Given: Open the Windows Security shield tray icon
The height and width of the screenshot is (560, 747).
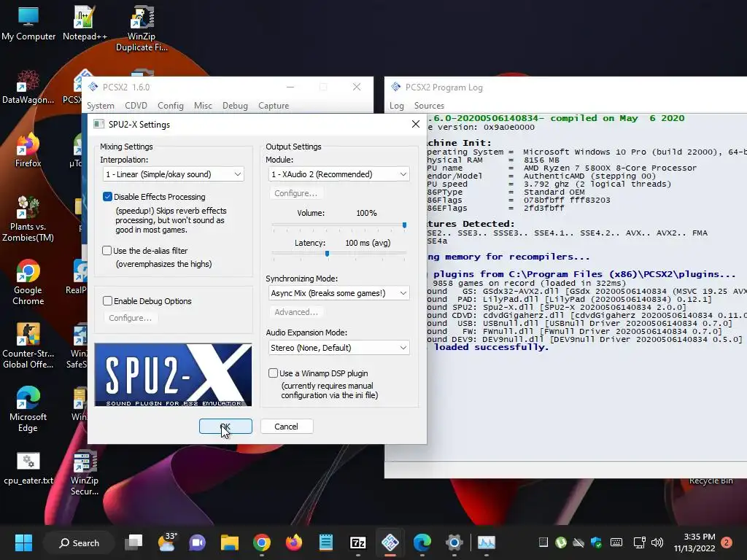Looking at the screenshot, I should [x=596, y=542].
